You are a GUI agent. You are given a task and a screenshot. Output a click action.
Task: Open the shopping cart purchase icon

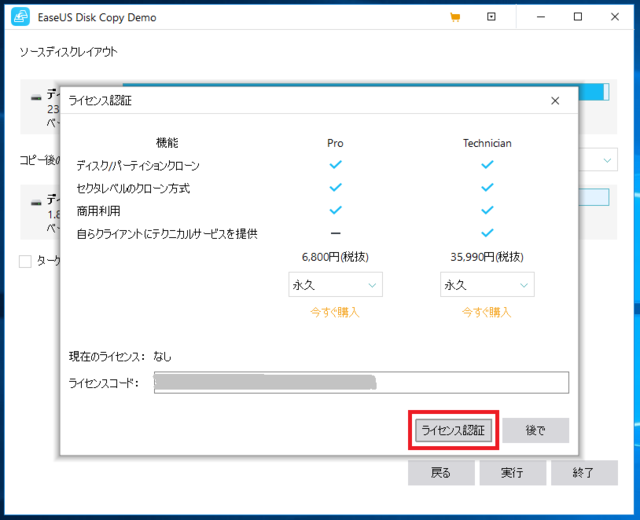pyautogui.click(x=455, y=17)
